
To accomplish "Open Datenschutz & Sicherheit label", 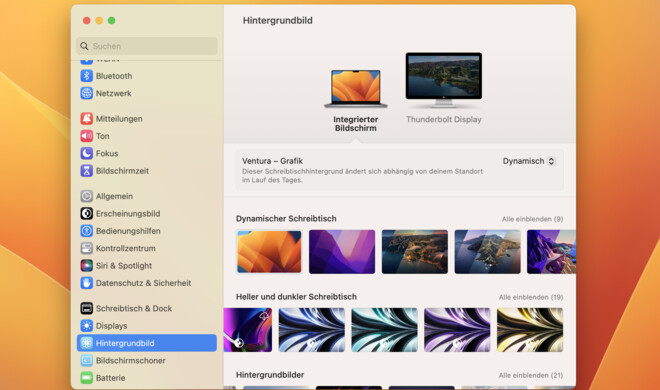I will [144, 283].
